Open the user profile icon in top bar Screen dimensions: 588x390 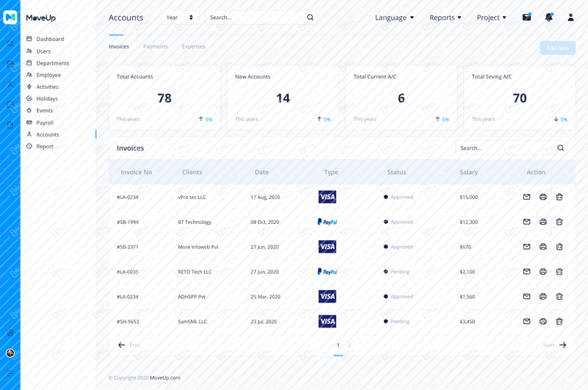click(x=570, y=17)
